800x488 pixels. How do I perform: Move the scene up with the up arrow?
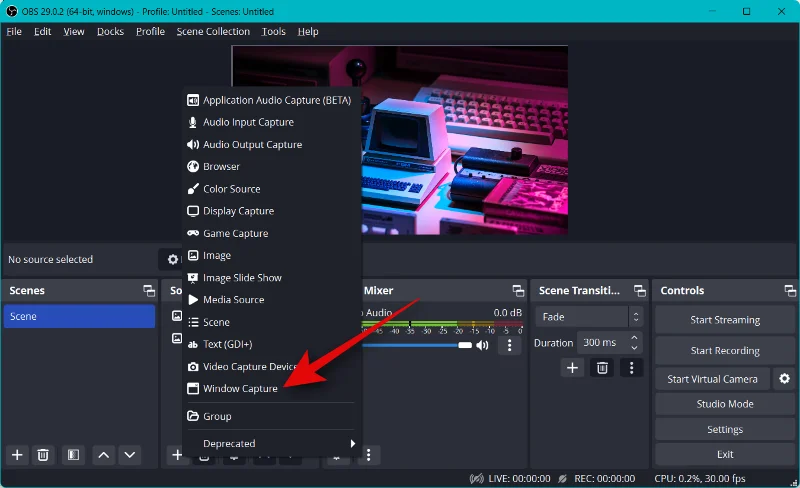click(104, 455)
